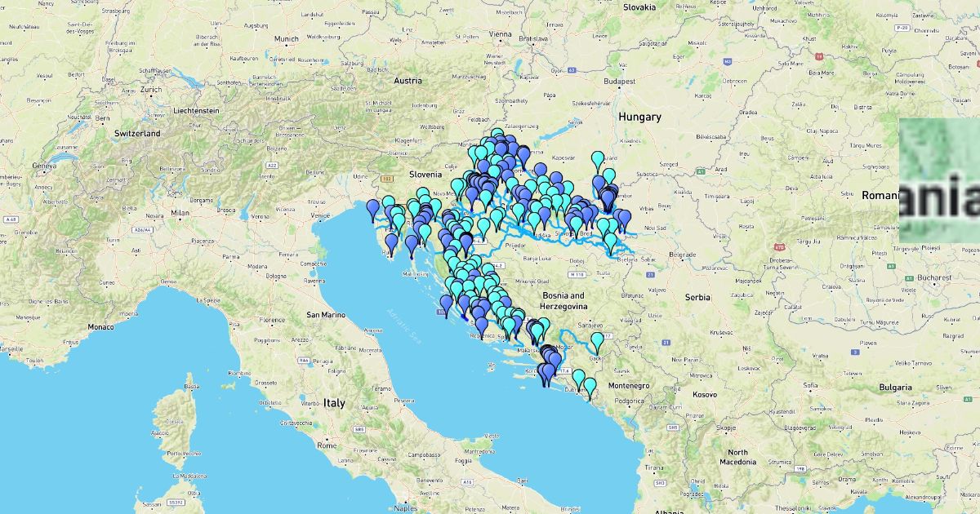Click the magnified 'ania' map inset

point(939,180)
